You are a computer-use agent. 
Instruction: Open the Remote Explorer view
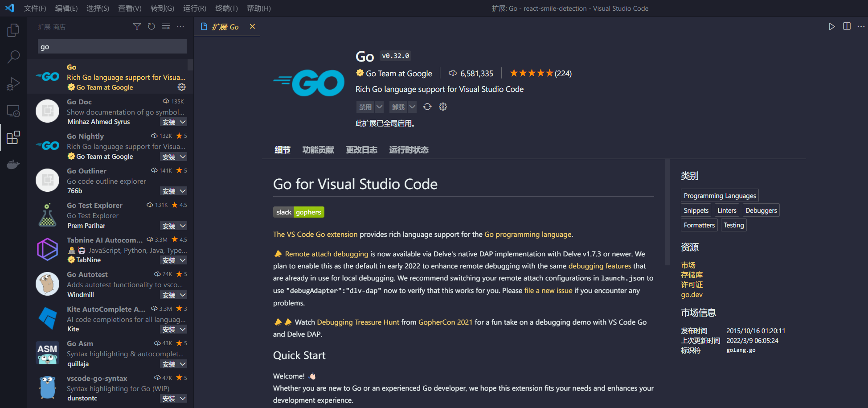click(x=13, y=111)
